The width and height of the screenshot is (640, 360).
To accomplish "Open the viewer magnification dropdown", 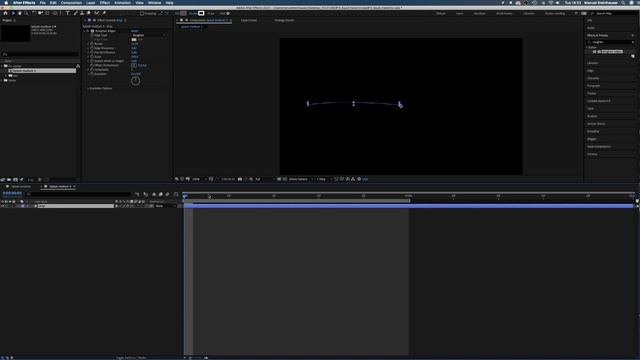I will [x=198, y=179].
